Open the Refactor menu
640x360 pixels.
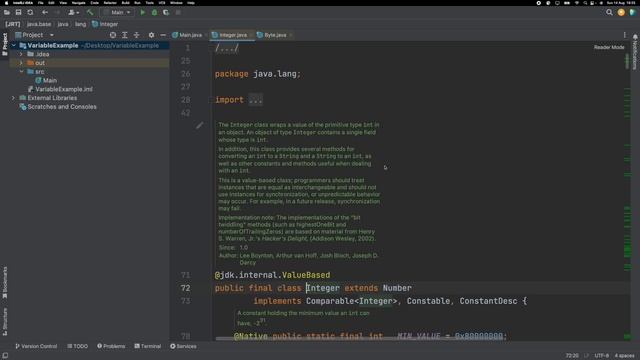point(110,3)
